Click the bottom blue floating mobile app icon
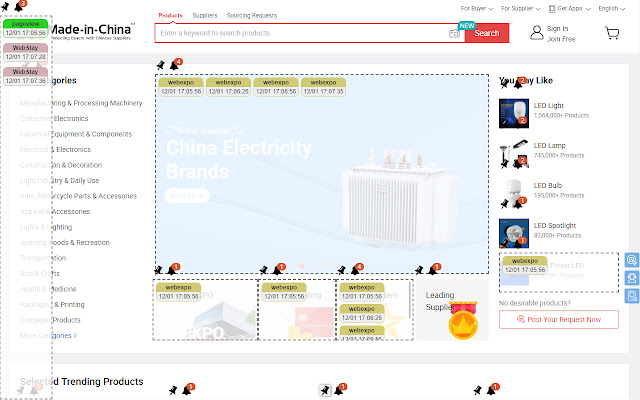 (x=632, y=296)
